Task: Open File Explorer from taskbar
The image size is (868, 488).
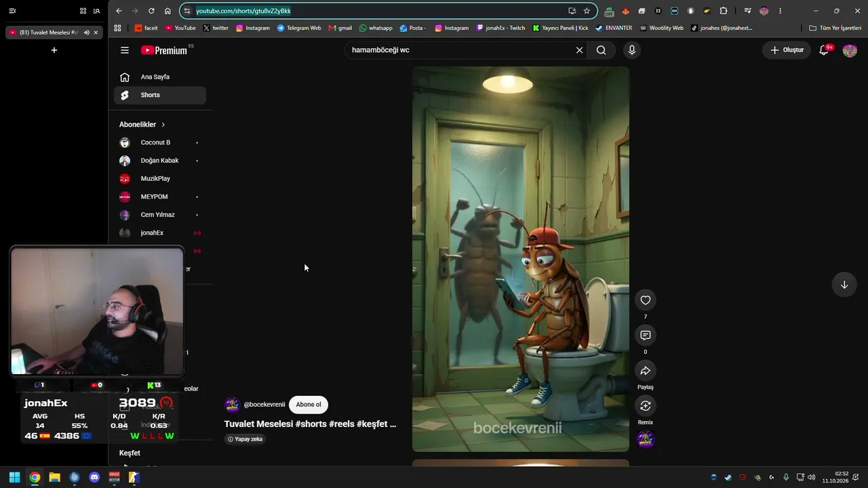Action: pos(54,477)
